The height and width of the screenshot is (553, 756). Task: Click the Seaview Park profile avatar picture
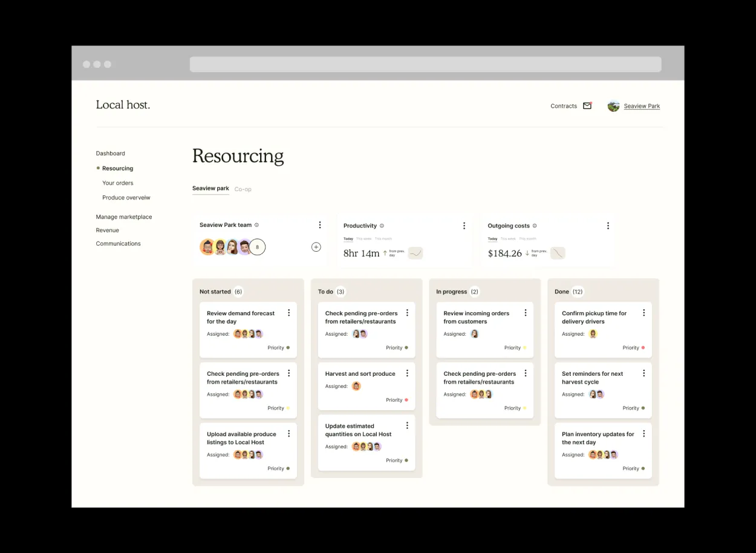[x=613, y=106]
